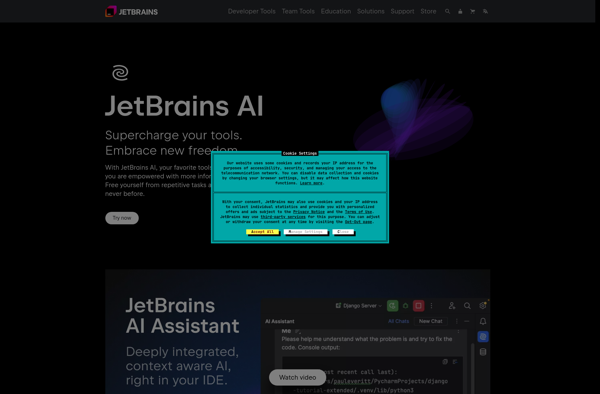Open the third-party services link

coord(283,217)
